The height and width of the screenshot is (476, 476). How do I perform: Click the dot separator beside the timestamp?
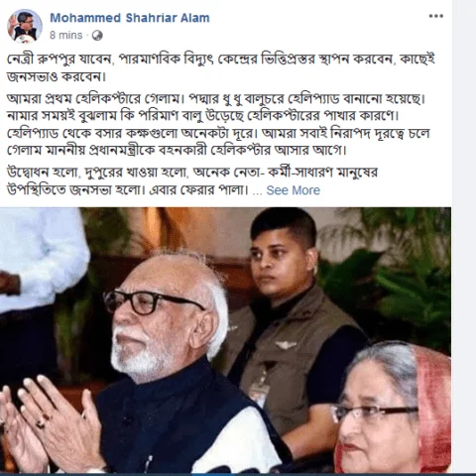point(87,36)
